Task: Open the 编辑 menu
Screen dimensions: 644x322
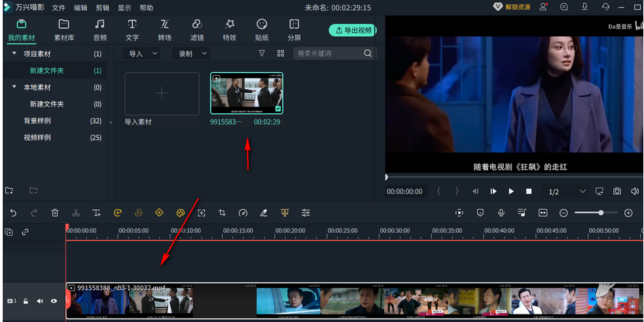Action: [81, 8]
